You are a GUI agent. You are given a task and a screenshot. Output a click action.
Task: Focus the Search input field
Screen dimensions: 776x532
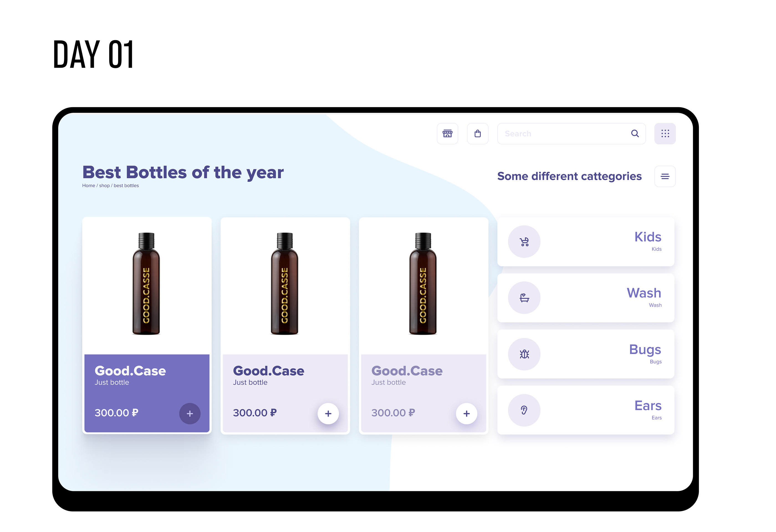pos(564,134)
